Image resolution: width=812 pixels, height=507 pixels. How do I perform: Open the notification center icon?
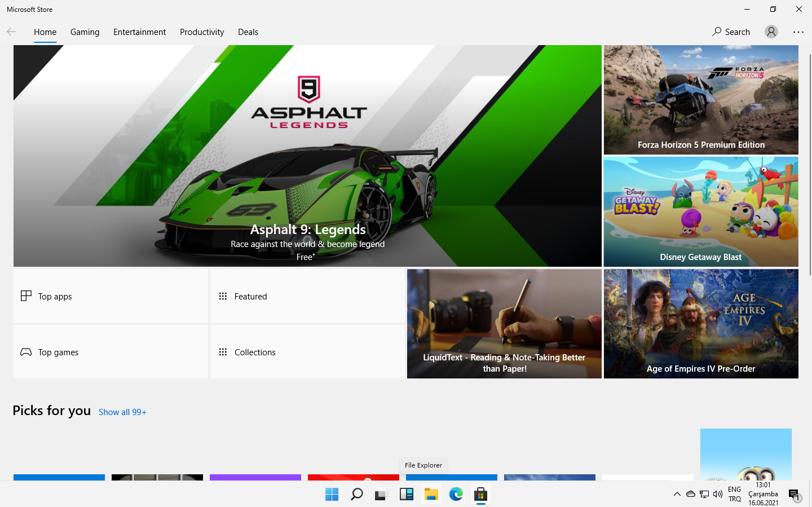tap(795, 495)
